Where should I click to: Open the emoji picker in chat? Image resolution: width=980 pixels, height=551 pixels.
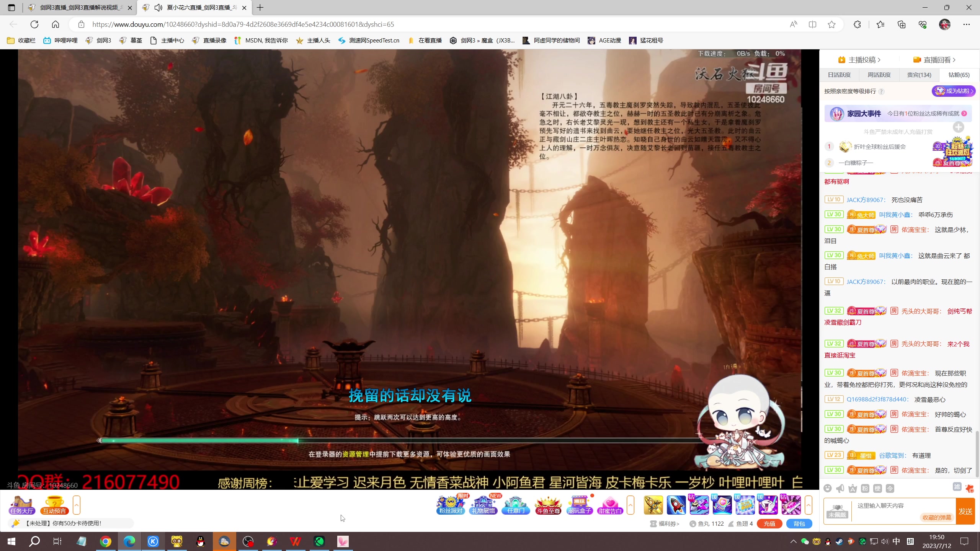(828, 488)
